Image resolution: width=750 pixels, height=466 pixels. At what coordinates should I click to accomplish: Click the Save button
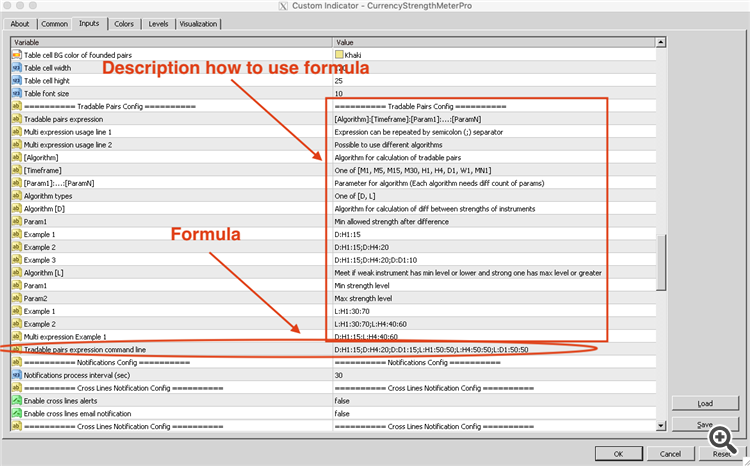705,424
